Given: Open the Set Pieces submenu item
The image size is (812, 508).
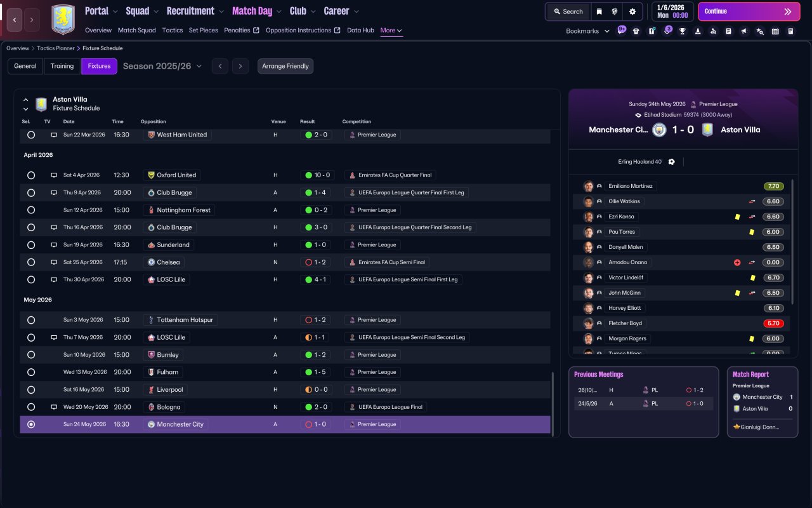Looking at the screenshot, I should [x=204, y=30].
